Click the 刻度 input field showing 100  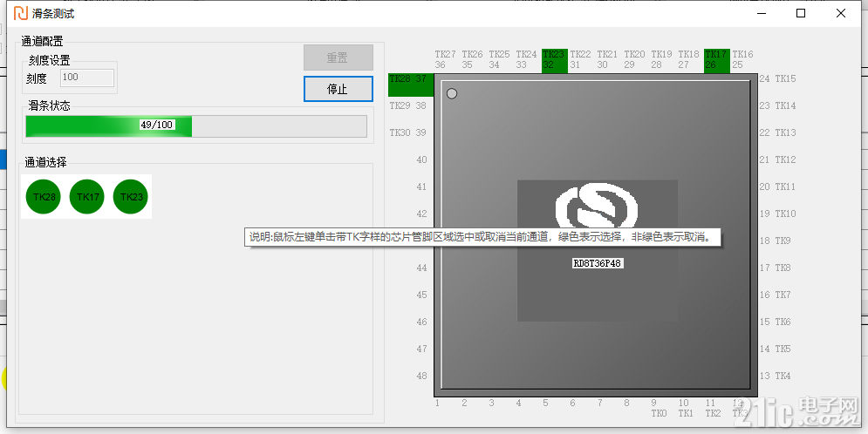(x=87, y=78)
